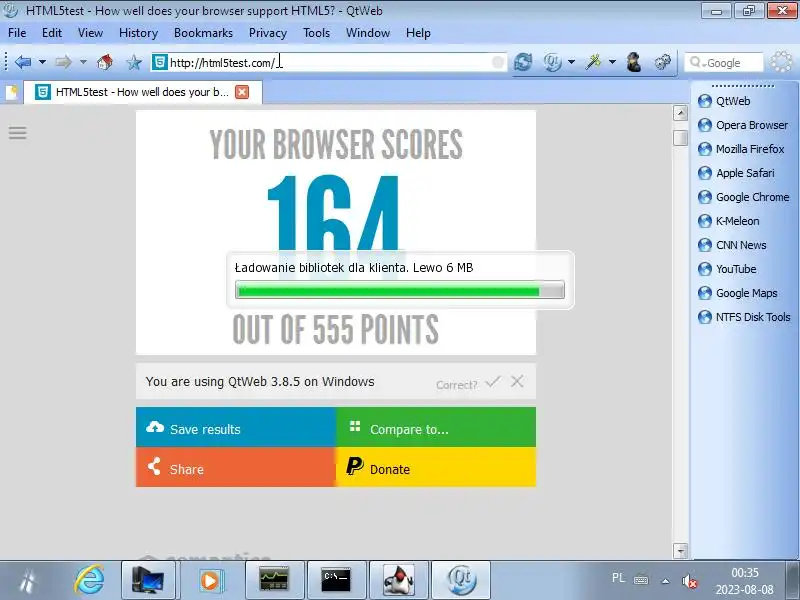Go to the home page icon
The height and width of the screenshot is (600, 800).
[x=105, y=62]
